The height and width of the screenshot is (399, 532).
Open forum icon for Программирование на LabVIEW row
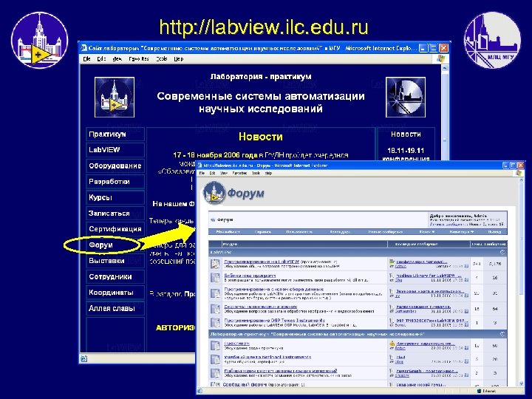215,264
